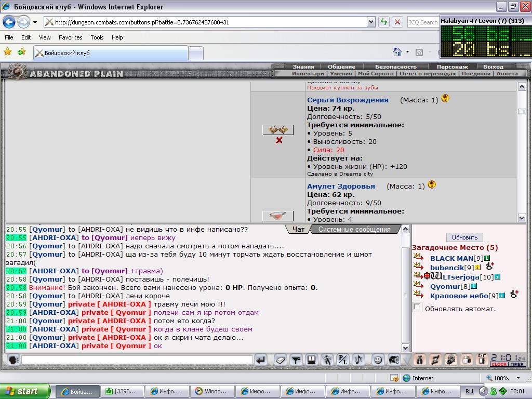The width and height of the screenshot is (532, 399).
Task: Click the Выход menu item
Action: tap(493, 66)
